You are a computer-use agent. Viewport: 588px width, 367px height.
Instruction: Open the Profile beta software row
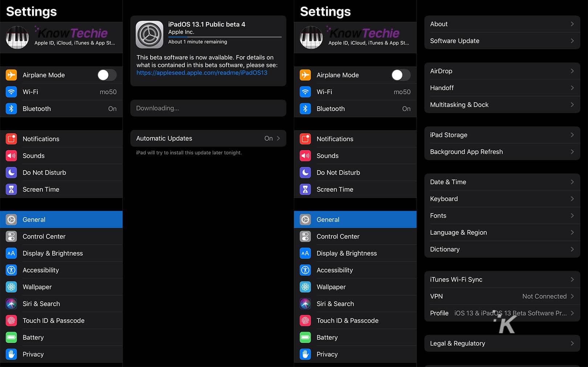coord(502,313)
